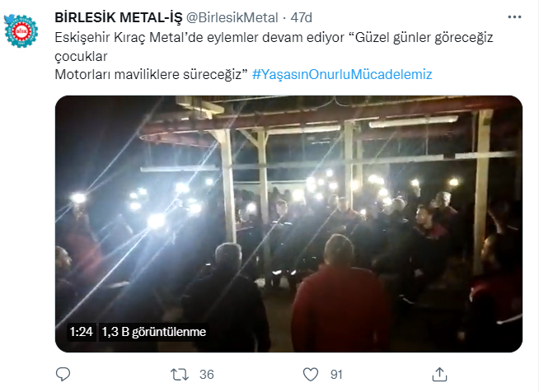Image resolution: width=553 pixels, height=392 pixels.
Task: Like the tweet with the heart icon
Action: coord(311,375)
